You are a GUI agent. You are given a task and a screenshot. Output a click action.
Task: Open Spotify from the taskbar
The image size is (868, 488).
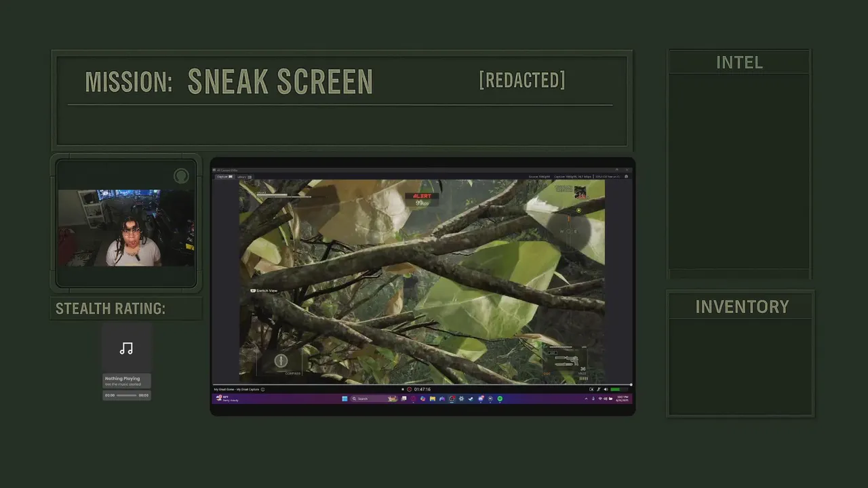click(500, 399)
